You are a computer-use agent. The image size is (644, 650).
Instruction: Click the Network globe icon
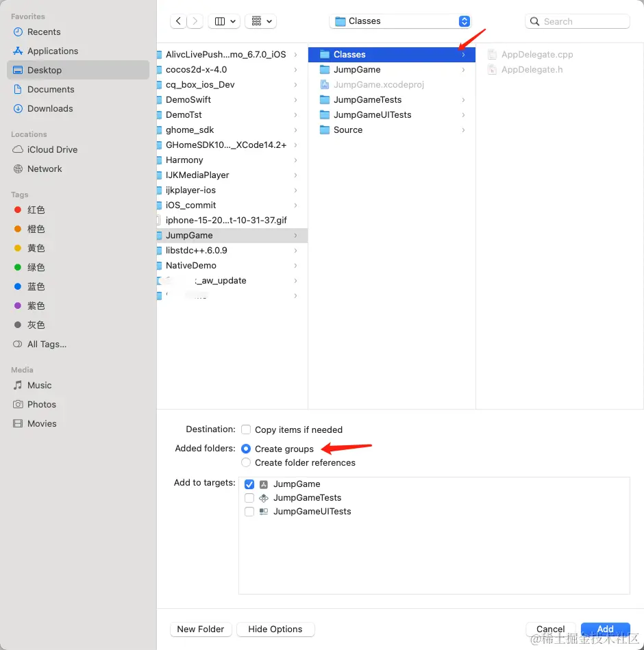18,168
